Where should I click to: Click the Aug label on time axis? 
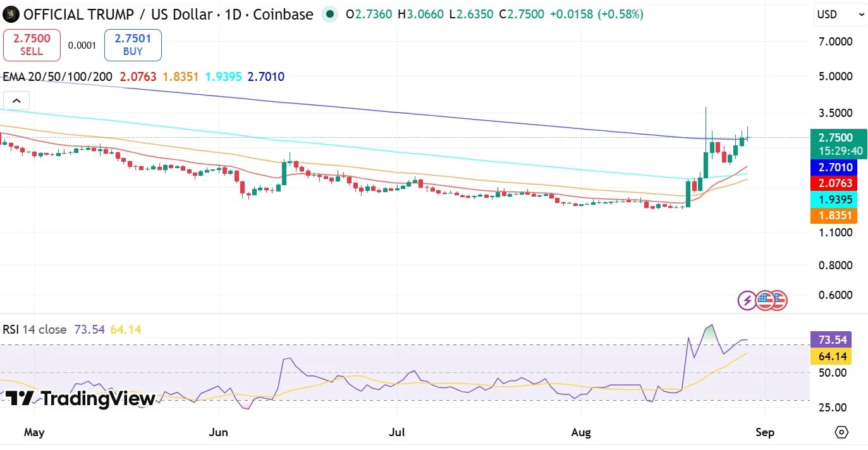pyautogui.click(x=581, y=432)
